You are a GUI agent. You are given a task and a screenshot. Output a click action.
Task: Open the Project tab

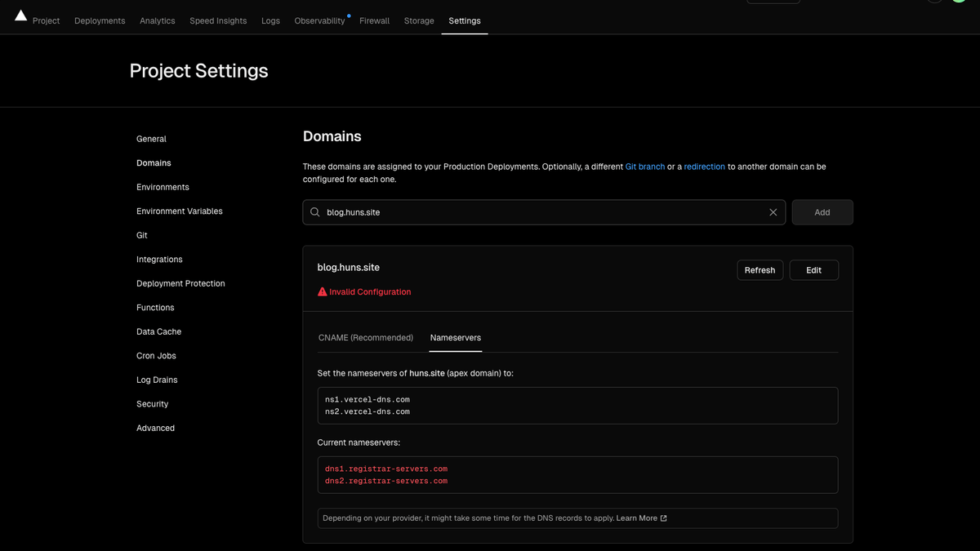pyautogui.click(x=46, y=20)
